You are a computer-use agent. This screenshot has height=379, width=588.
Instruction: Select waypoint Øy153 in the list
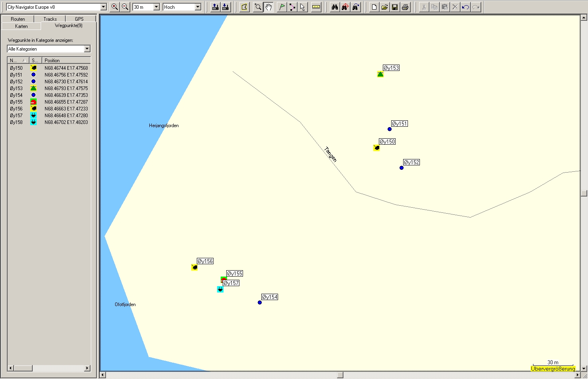point(16,88)
